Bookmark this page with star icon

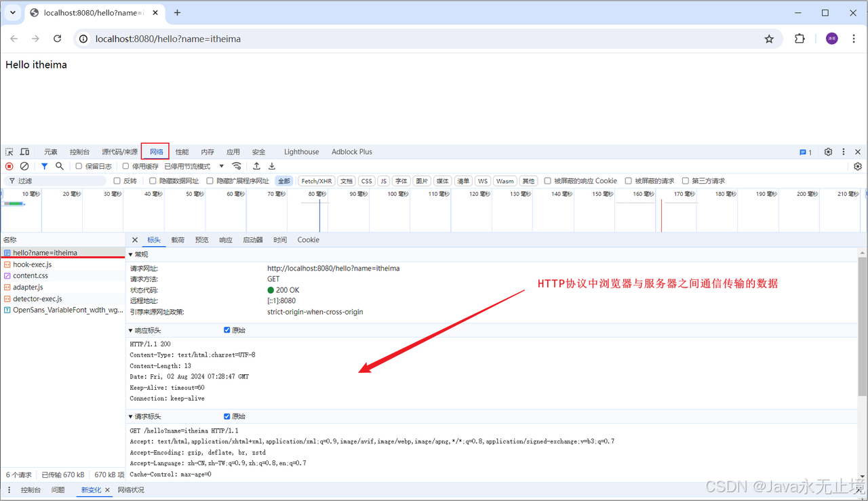tap(769, 39)
